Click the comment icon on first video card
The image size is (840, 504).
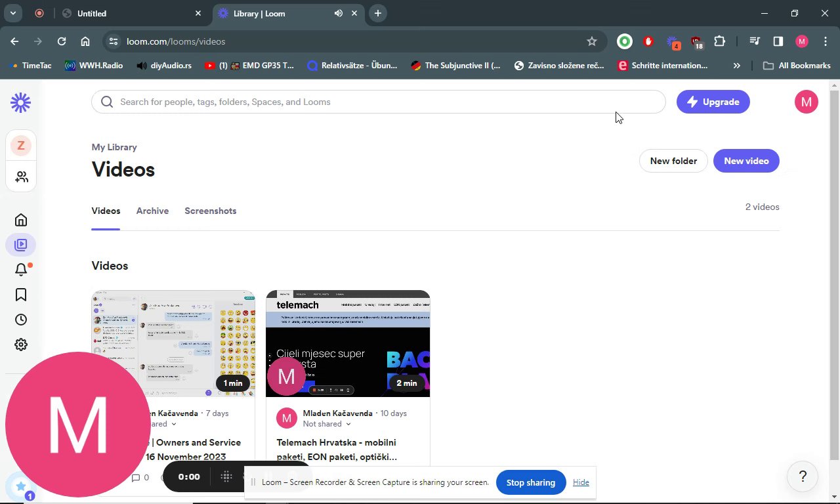coord(136,478)
